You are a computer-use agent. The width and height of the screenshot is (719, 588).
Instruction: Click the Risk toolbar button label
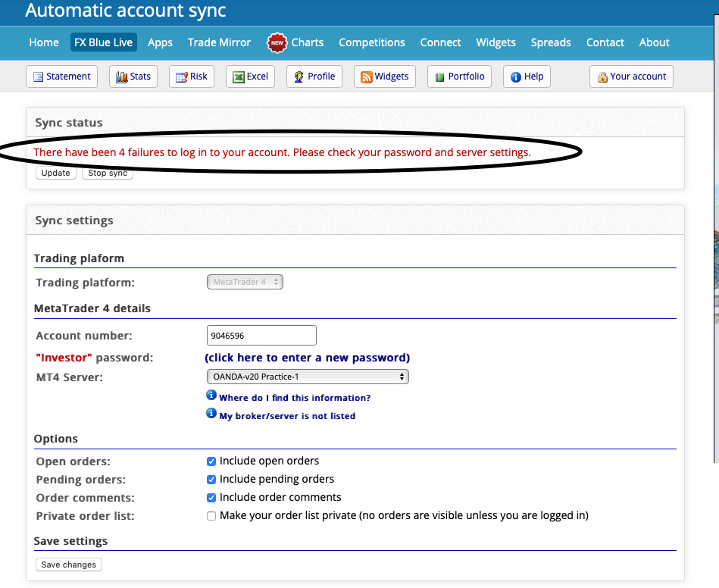coord(199,77)
